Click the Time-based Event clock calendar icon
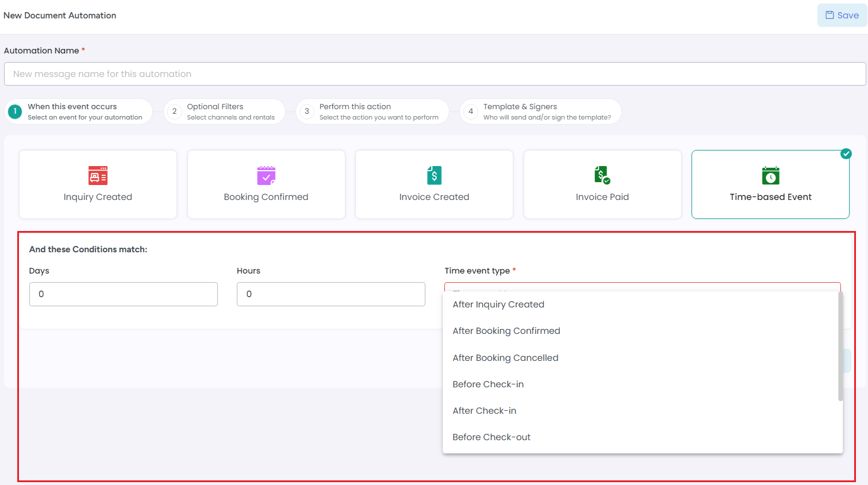Screen dimensions: 868x485 [x=771, y=175]
